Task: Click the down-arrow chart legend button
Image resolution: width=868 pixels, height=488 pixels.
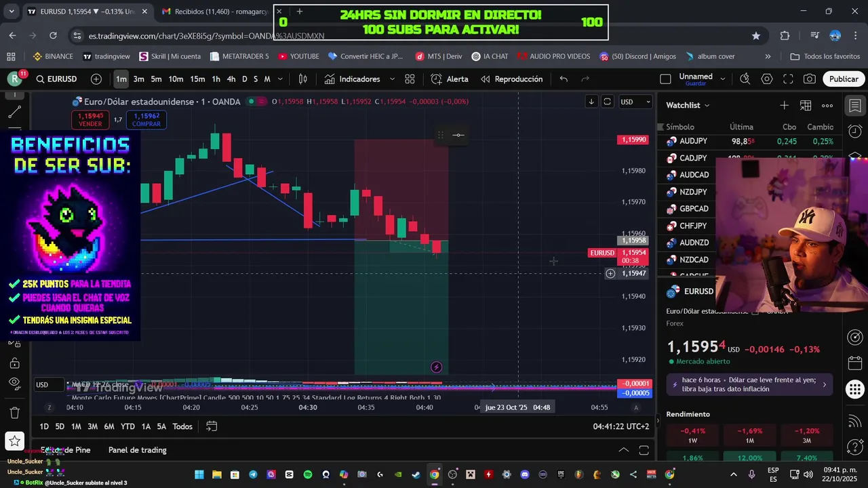Action: [x=591, y=102]
